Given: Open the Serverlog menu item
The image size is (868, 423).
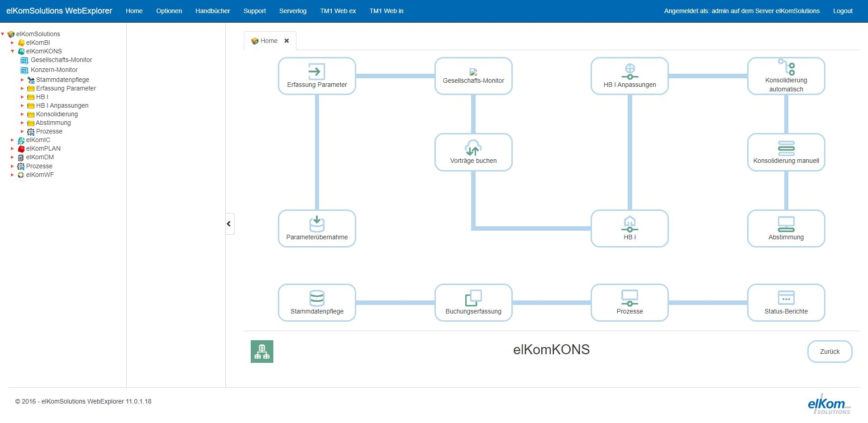Looking at the screenshot, I should click(x=293, y=11).
